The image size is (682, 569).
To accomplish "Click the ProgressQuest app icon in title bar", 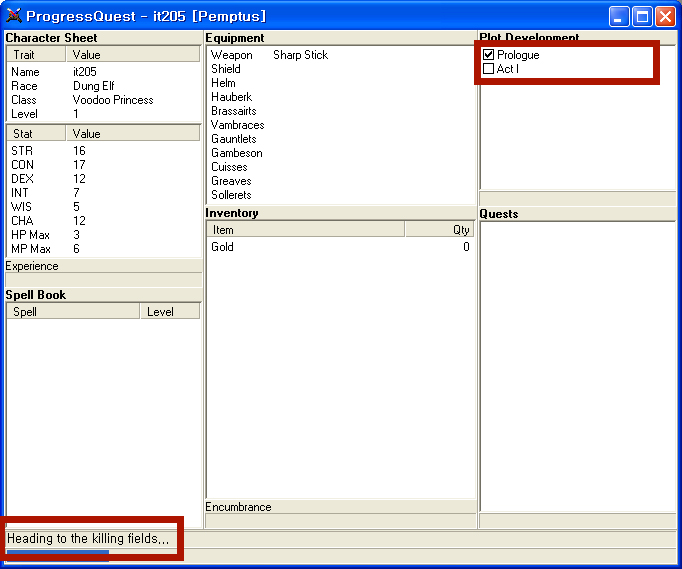I will pos(14,16).
